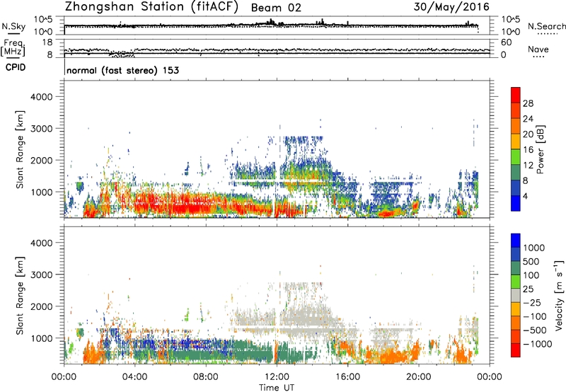Click the '04:00' time tick label
This screenshot has height=392, width=566.
click(x=135, y=377)
